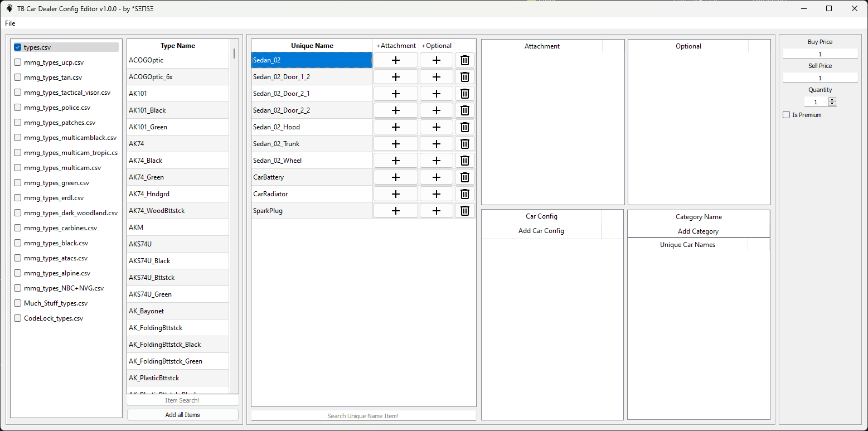Add optional item to Sedan_02_Trunk row

coord(437,144)
